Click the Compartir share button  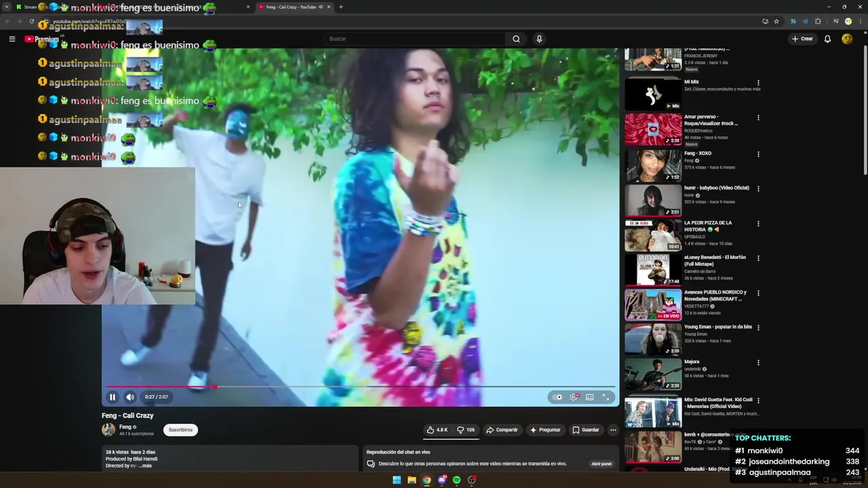point(502,430)
